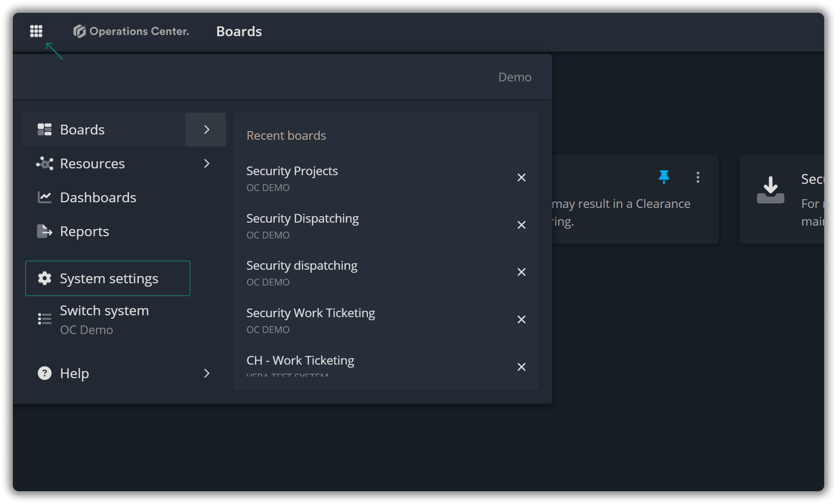This screenshot has width=837, height=504.
Task: Click the Dashboards chart icon
Action: 44,197
